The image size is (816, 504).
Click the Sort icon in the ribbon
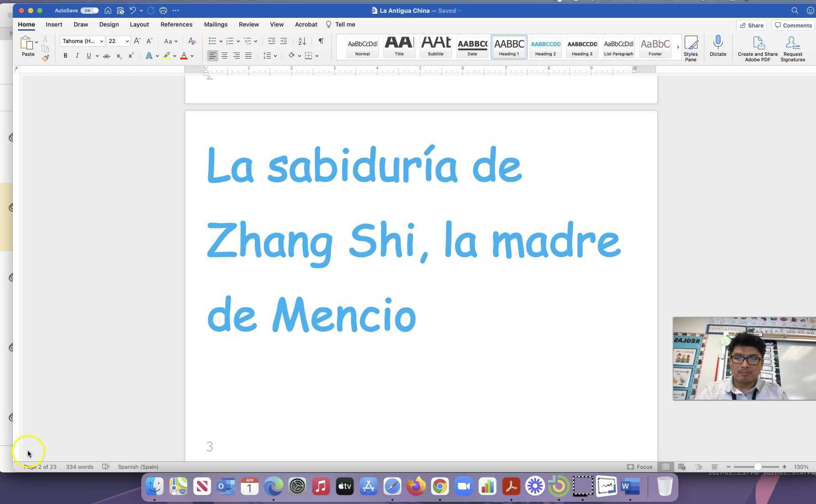click(x=301, y=41)
